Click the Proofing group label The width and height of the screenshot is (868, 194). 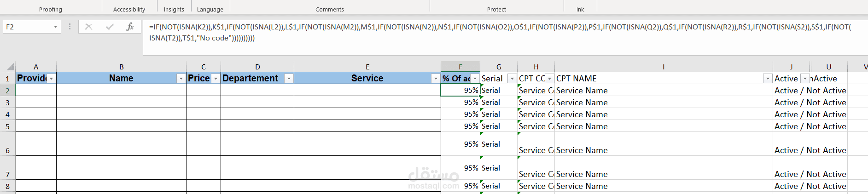(51, 9)
